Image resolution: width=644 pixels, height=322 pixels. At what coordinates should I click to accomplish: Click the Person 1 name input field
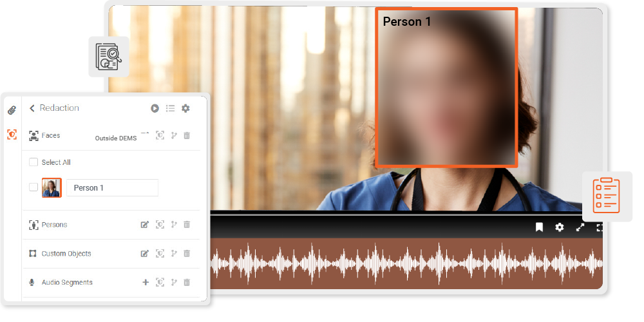(x=112, y=187)
